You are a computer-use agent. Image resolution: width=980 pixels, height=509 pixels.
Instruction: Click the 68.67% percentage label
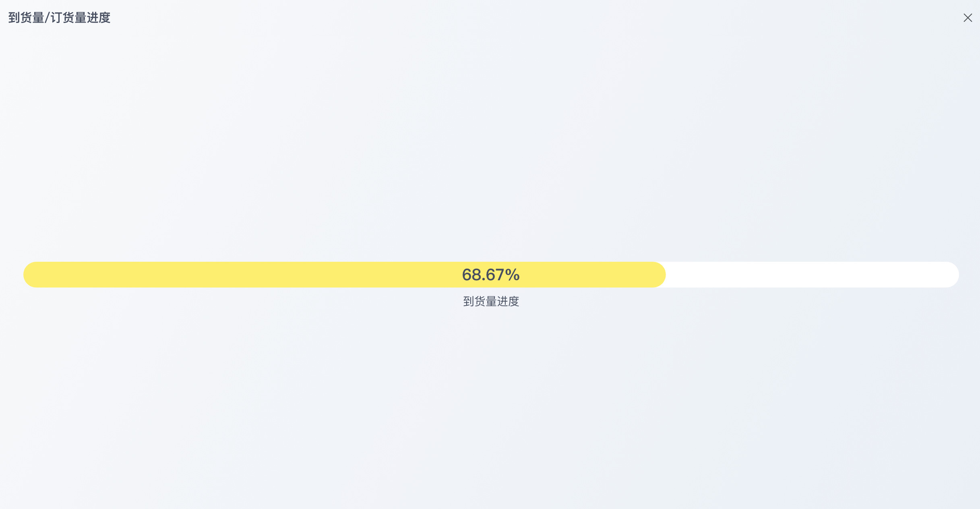pos(490,275)
